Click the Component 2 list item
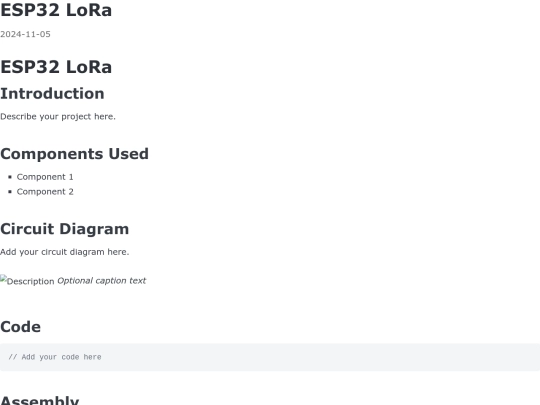This screenshot has height=405, width=540. (45, 192)
